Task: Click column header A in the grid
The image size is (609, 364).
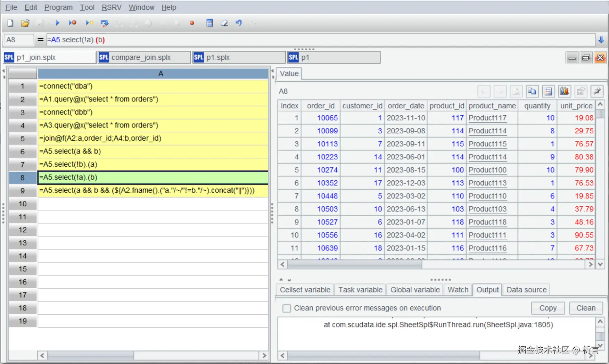Action: (153, 74)
